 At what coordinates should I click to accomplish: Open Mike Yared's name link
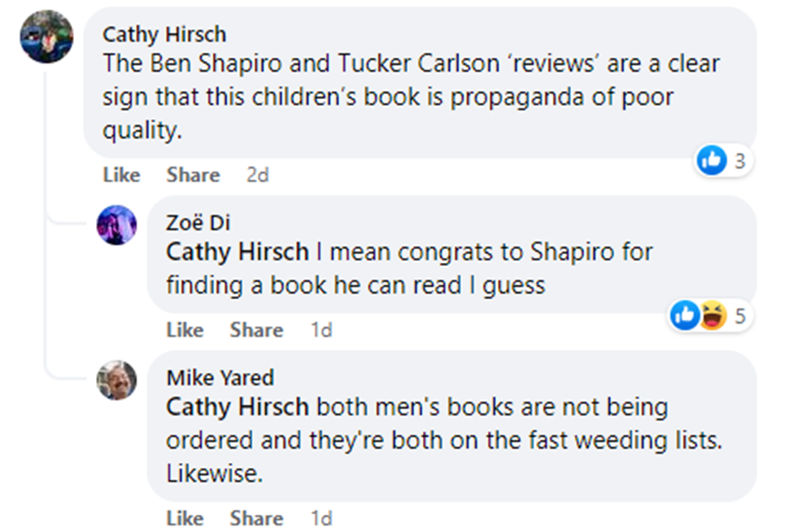coord(220,377)
